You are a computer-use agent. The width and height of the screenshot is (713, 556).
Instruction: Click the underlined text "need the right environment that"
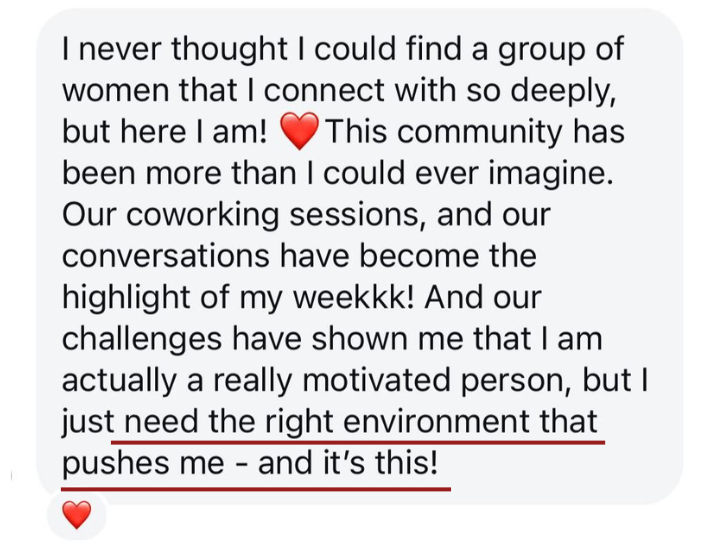coord(357,421)
